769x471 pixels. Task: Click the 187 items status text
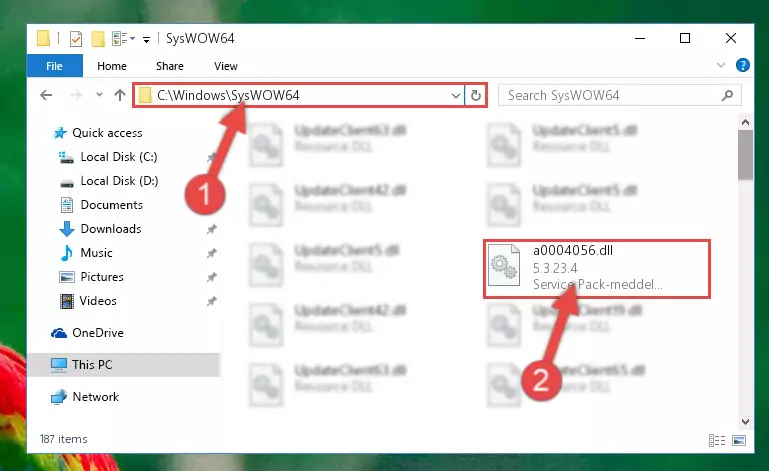63,439
